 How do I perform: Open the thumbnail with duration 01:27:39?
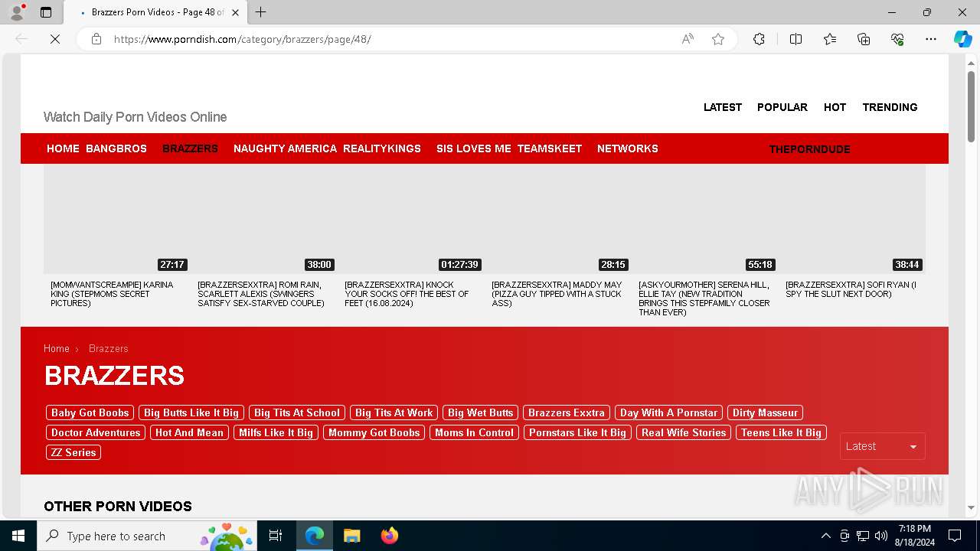coord(411,219)
